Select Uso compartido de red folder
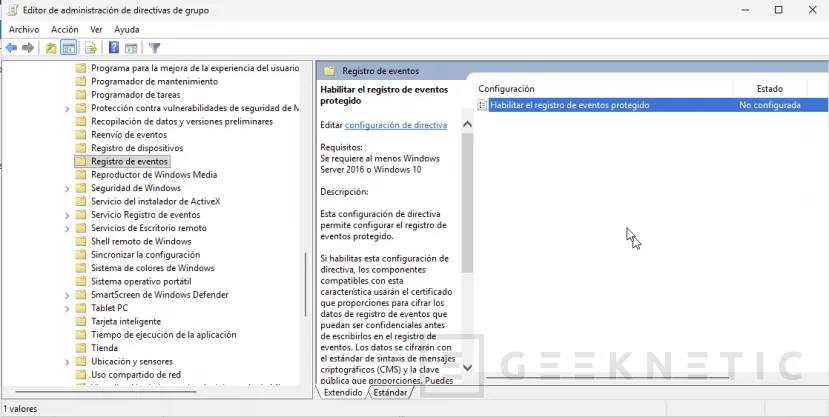 (136, 375)
